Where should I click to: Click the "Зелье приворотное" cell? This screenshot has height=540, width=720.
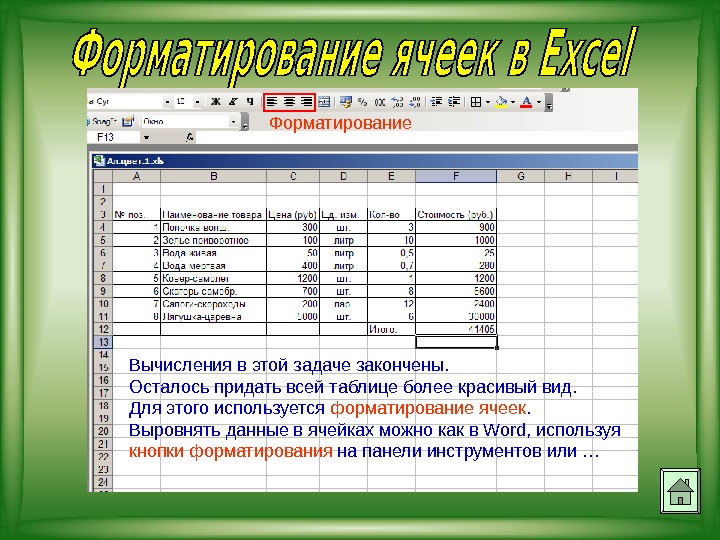[214, 240]
